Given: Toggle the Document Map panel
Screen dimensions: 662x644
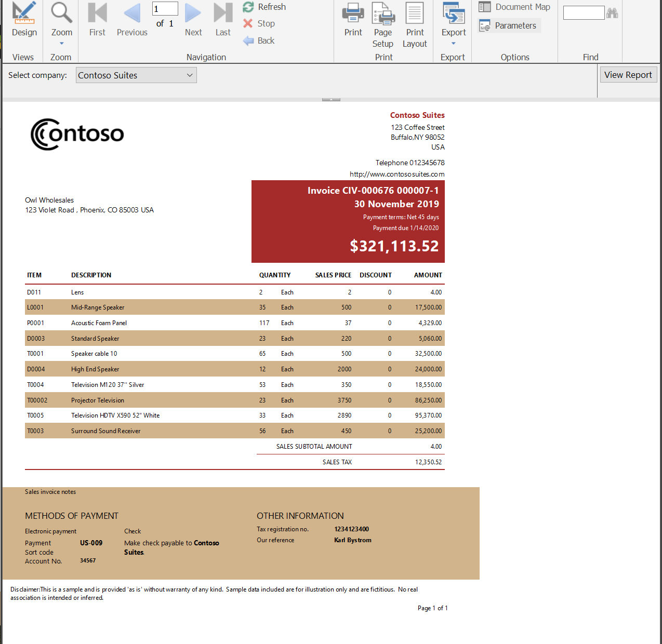Looking at the screenshot, I should point(514,7).
